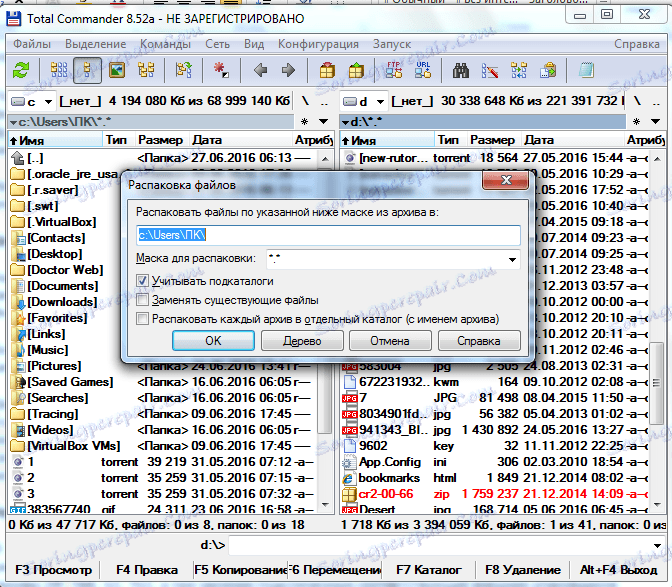Open right panel favorites asterisk menu
This screenshot has width=672, height=587.
[636, 122]
